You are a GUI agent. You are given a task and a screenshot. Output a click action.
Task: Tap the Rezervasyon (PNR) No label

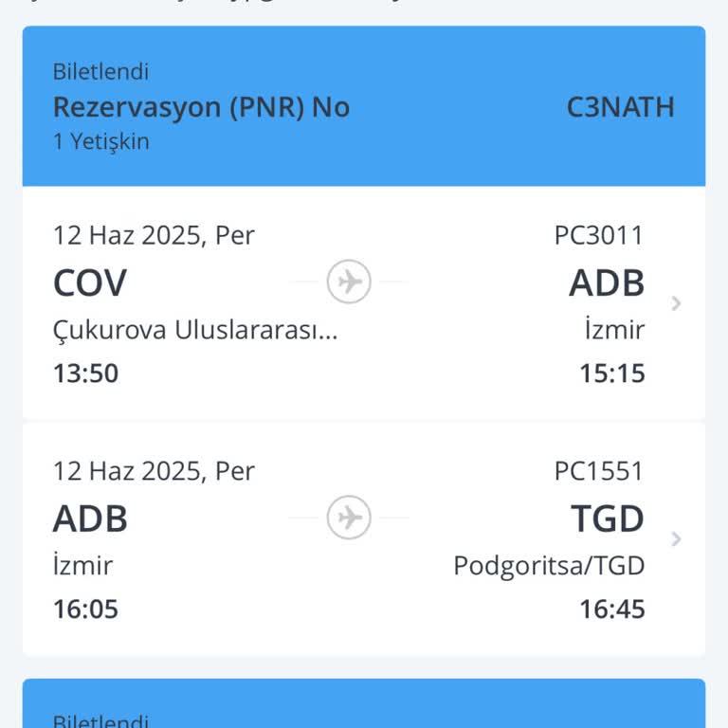point(201,107)
